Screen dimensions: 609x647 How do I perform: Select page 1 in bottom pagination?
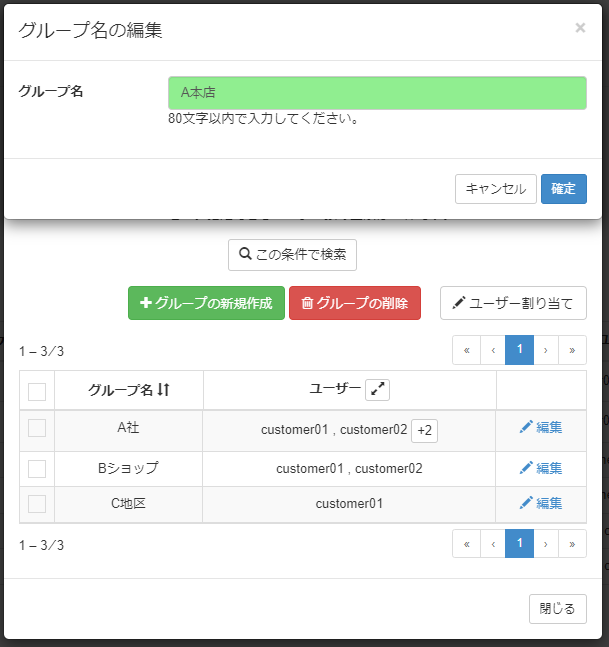click(519, 543)
